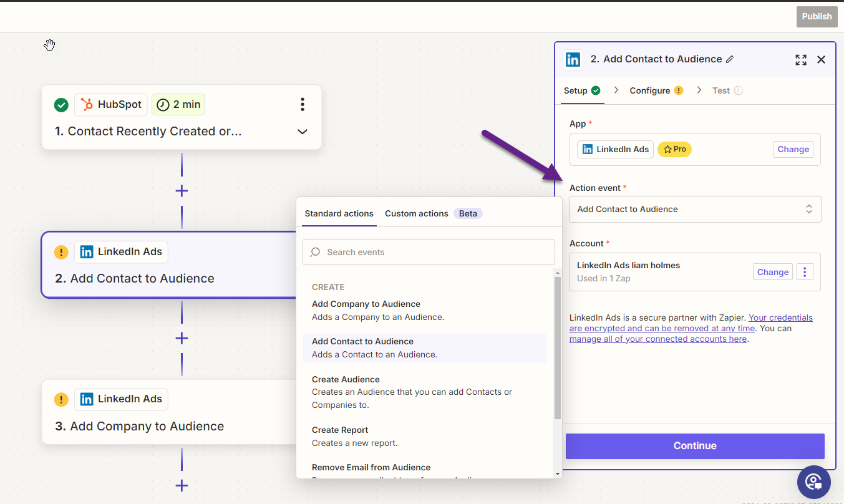
Task: Click the events list scroll down arrow
Action: coord(558,474)
